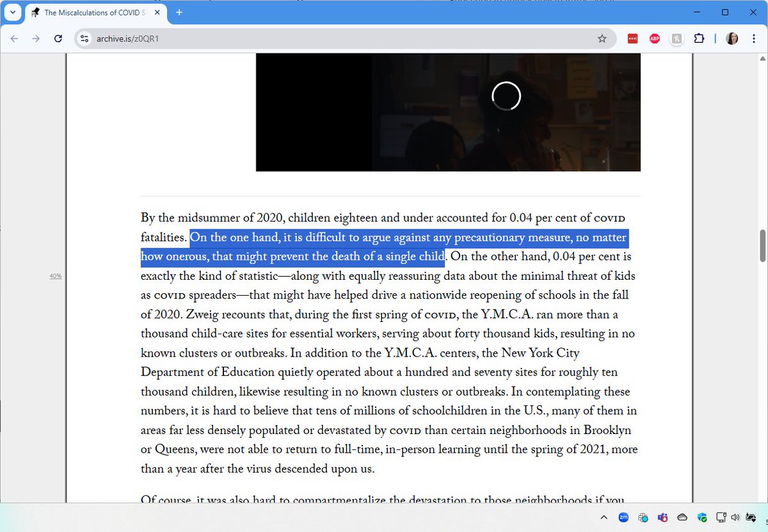Open Microsoft Teams tray icon

[662, 517]
